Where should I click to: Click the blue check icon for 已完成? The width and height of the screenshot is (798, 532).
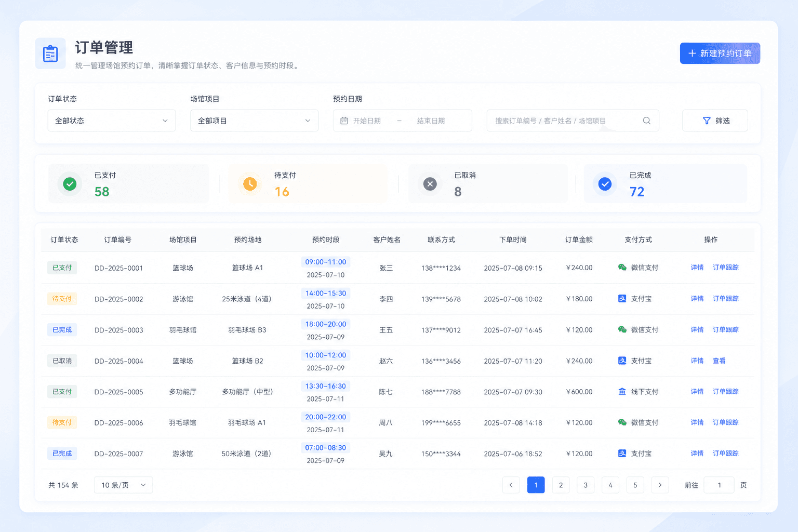(x=605, y=184)
